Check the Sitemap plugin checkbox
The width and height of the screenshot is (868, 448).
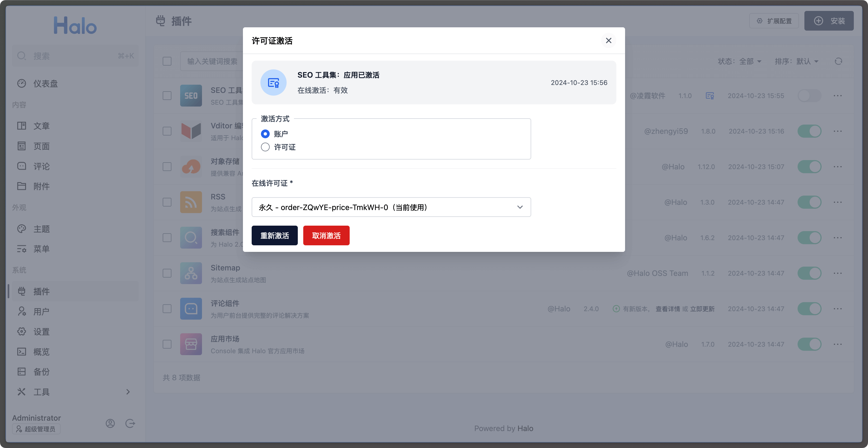coord(167,273)
